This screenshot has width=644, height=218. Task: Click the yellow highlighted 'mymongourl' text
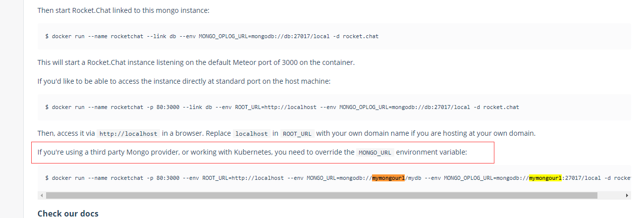(x=545, y=177)
